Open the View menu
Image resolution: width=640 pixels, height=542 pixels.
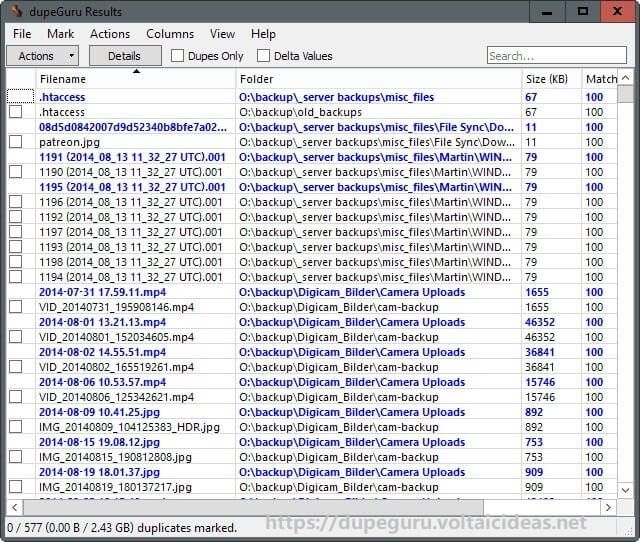point(222,34)
